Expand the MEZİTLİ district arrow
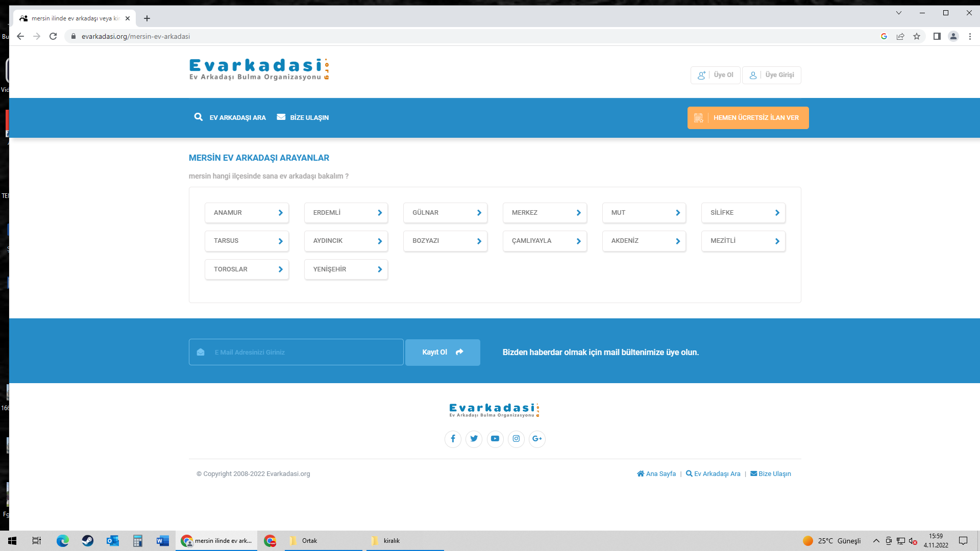 point(777,241)
